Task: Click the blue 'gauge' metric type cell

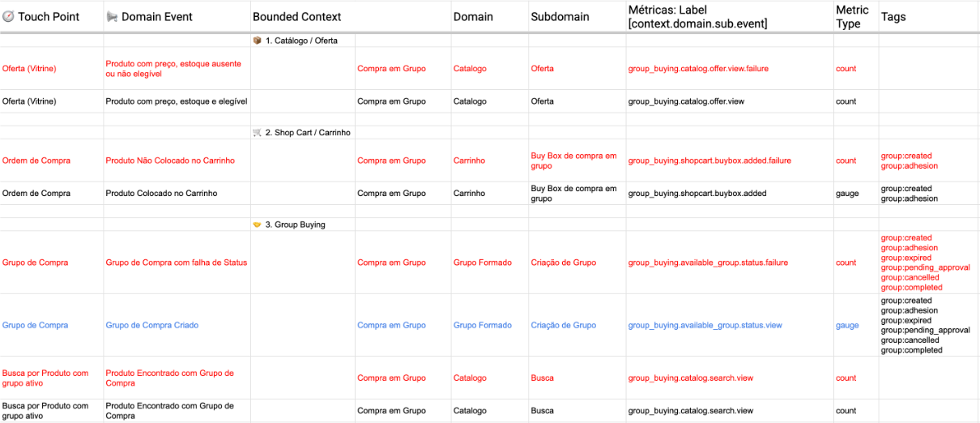Action: point(847,326)
